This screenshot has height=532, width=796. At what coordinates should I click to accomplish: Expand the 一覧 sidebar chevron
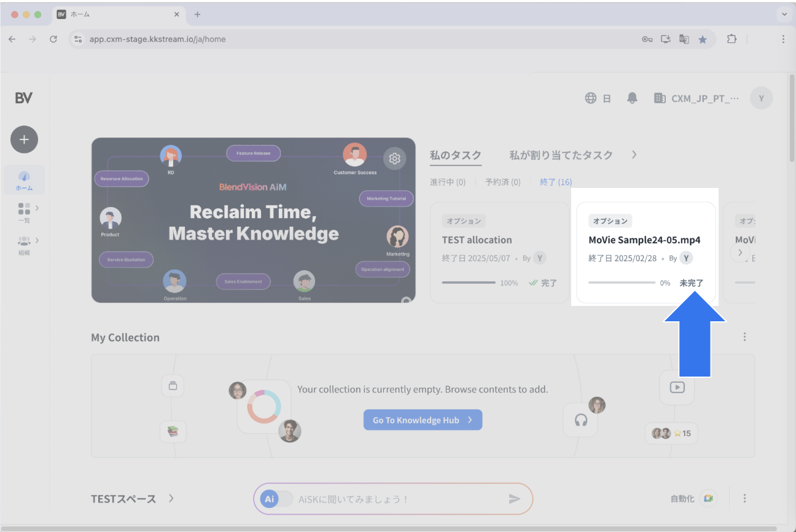[37, 208]
